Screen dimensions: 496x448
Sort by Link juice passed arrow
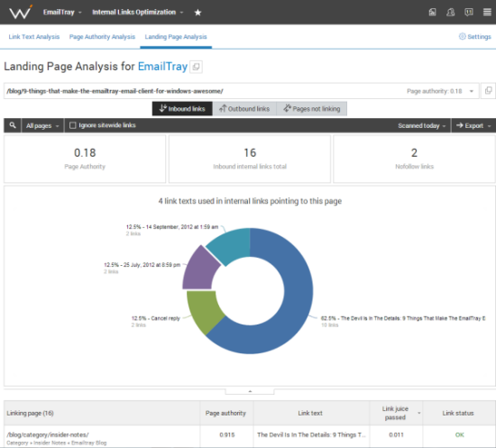pos(419,413)
